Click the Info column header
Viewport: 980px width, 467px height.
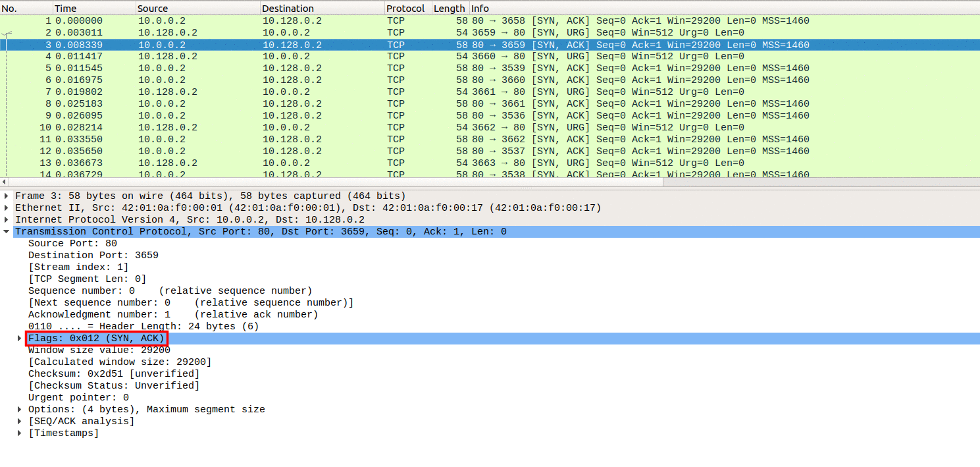724,9
